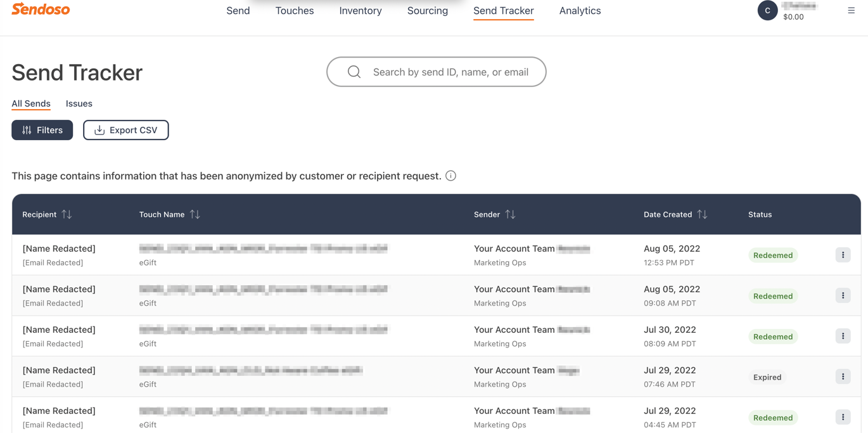Open the Inventory tab
This screenshot has height=433, width=868.
point(361,11)
